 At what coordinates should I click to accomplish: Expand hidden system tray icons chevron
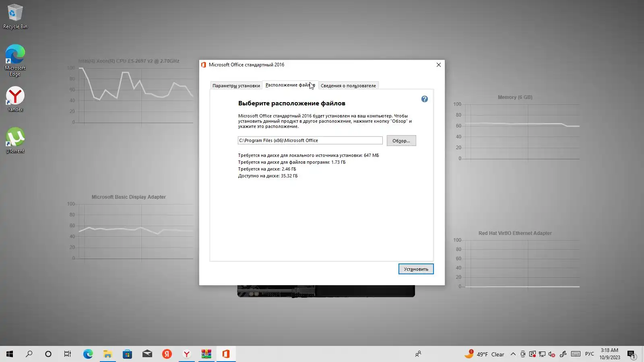[513, 354]
